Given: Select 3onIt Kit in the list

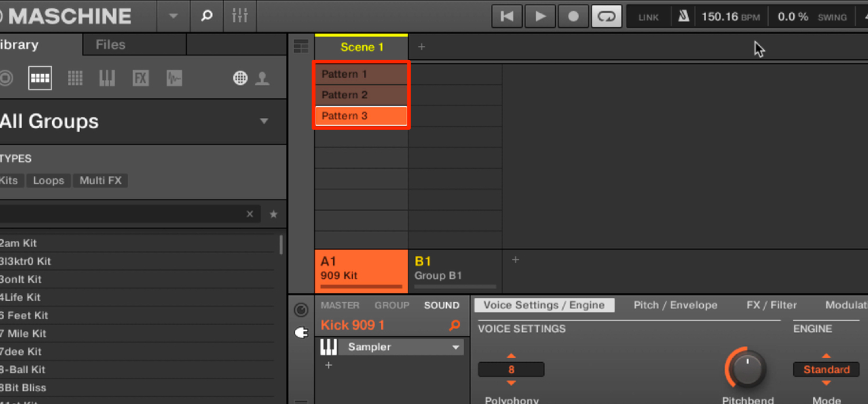Looking at the screenshot, I should [x=137, y=279].
